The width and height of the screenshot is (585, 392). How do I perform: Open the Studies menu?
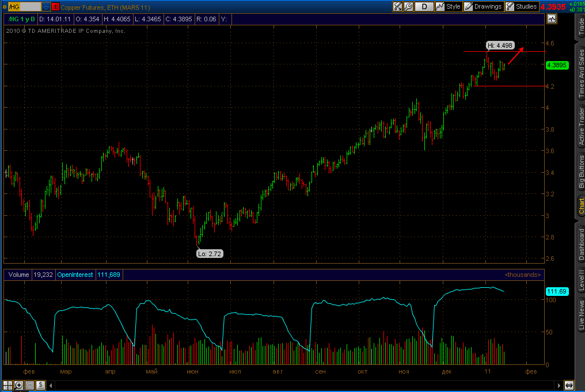[522, 6]
